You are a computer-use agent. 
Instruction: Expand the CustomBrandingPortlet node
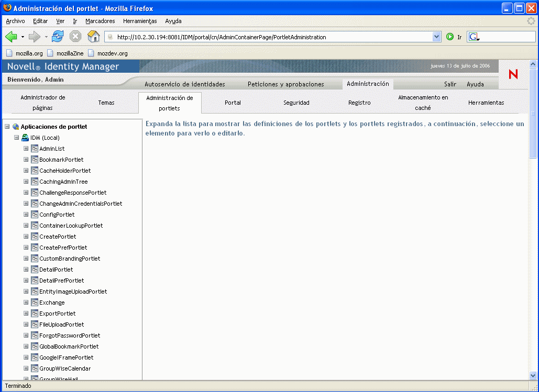(x=26, y=259)
